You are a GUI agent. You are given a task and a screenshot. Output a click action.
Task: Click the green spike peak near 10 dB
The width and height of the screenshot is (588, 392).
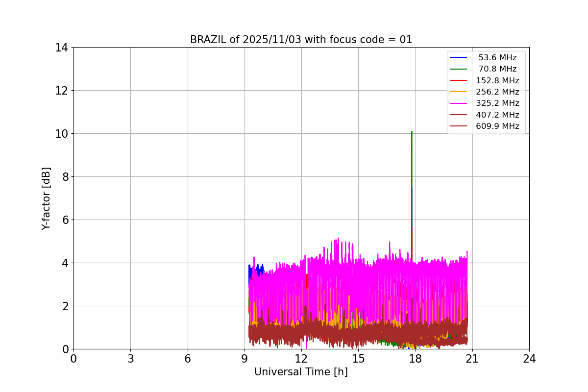click(412, 132)
